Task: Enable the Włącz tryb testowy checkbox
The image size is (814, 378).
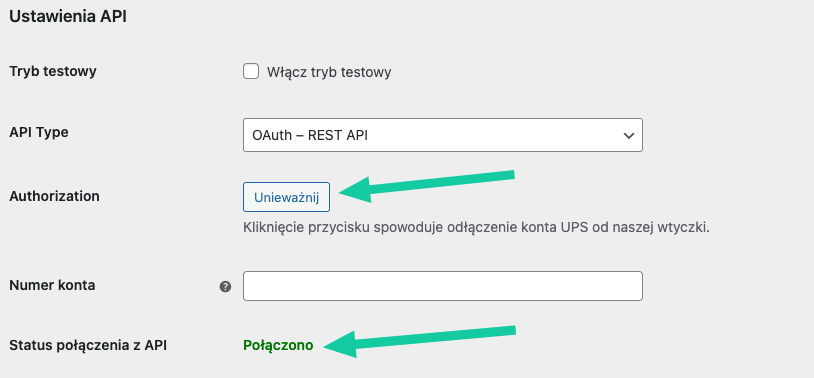Action: pos(251,71)
